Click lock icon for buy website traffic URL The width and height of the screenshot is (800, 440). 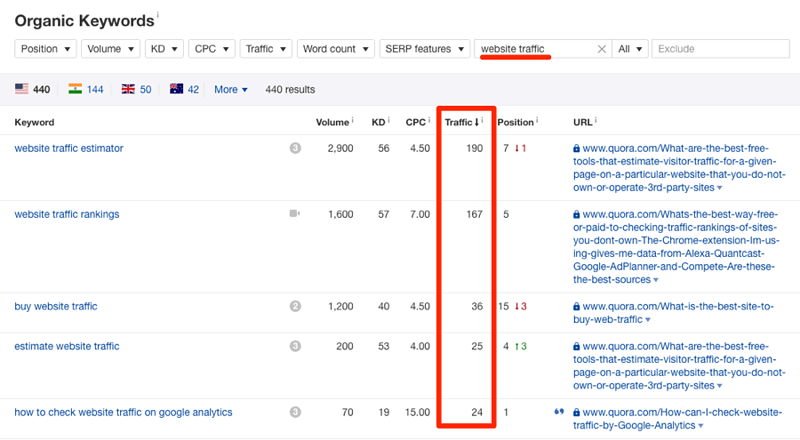point(577,306)
